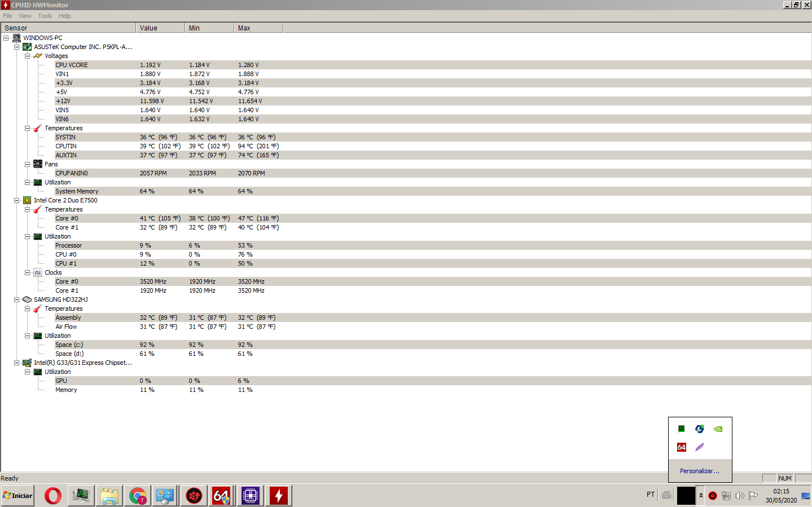Click the SAMSUNG hard drive icon

click(27, 299)
